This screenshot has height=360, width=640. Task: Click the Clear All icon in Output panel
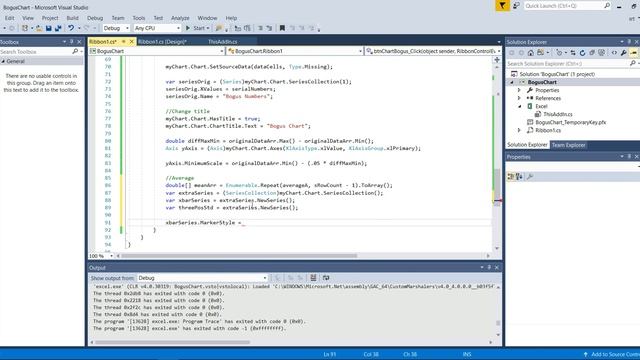[313, 278]
